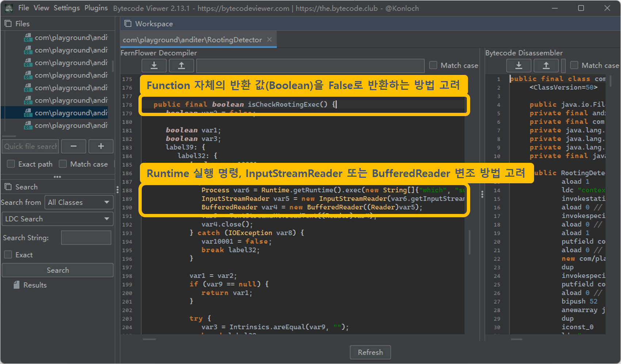Click FernFlower search previous (up arrow) button
The width and height of the screenshot is (621, 364).
(181, 66)
